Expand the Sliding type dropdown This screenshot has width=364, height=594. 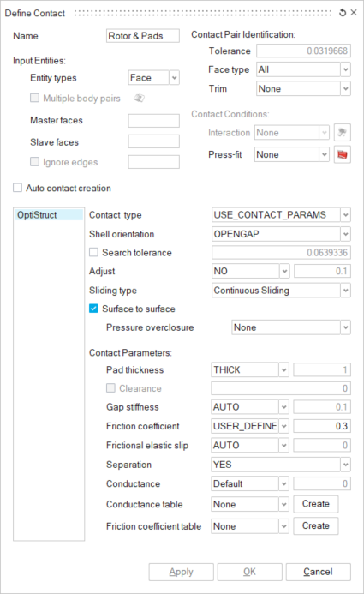(x=281, y=291)
